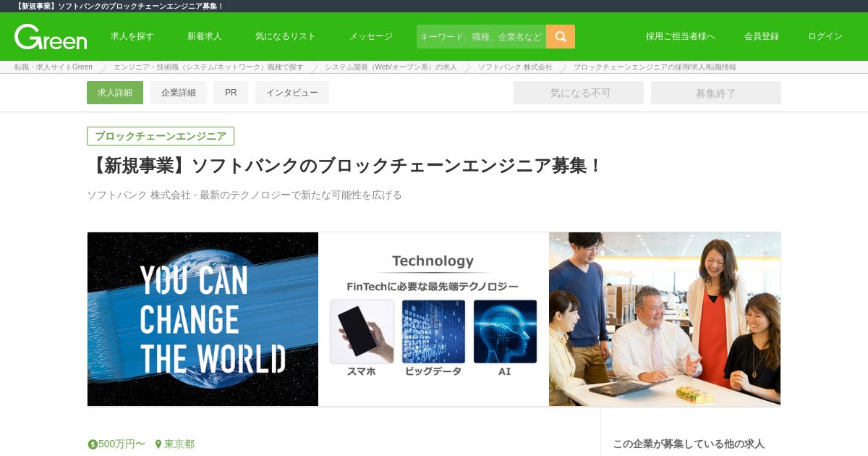The image size is (868, 456).
Task: Click the Technology FinTech banner image
Action: pos(433,319)
